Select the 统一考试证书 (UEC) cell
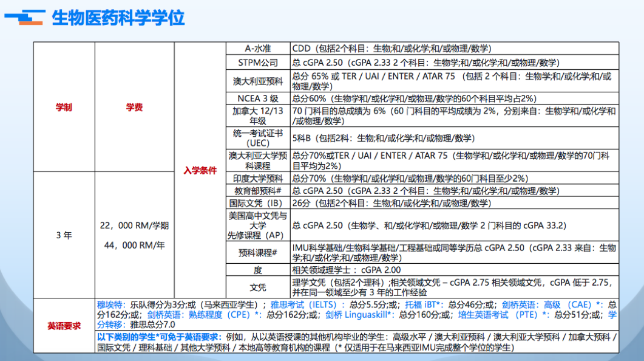The image size is (644, 361). (x=258, y=138)
